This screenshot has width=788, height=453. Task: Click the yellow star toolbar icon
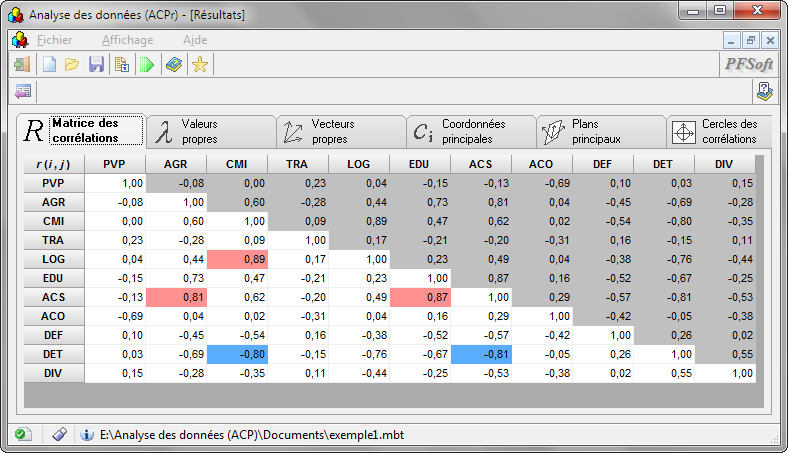[200, 65]
